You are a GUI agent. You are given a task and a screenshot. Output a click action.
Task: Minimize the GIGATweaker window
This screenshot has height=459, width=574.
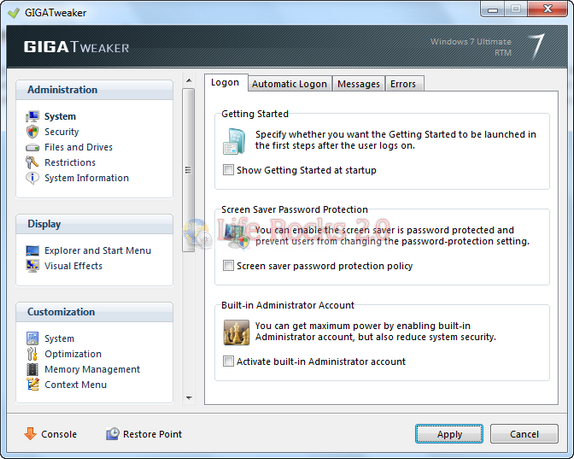pyautogui.click(x=493, y=9)
